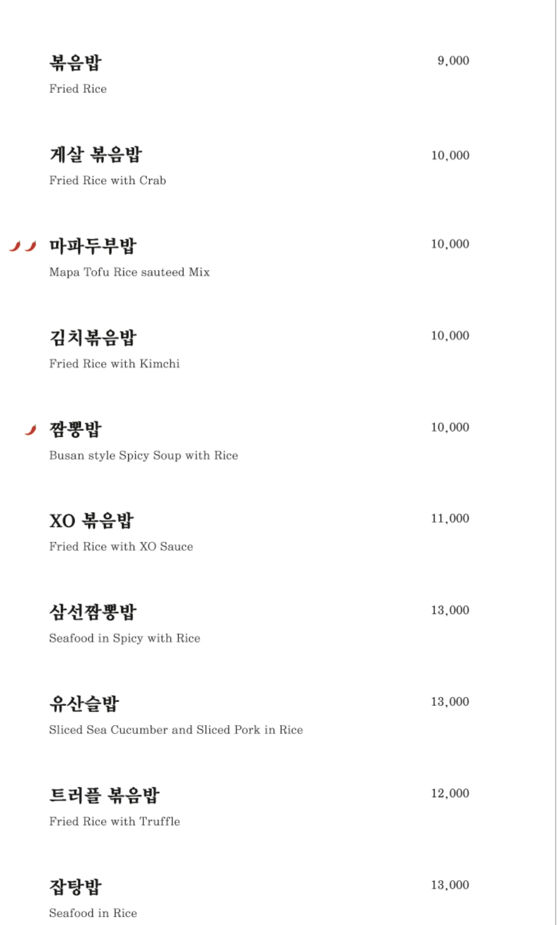The height and width of the screenshot is (925, 560).
Task: Click the 삼선짬뽕밥 dish heading
Action: pyautogui.click(x=93, y=612)
